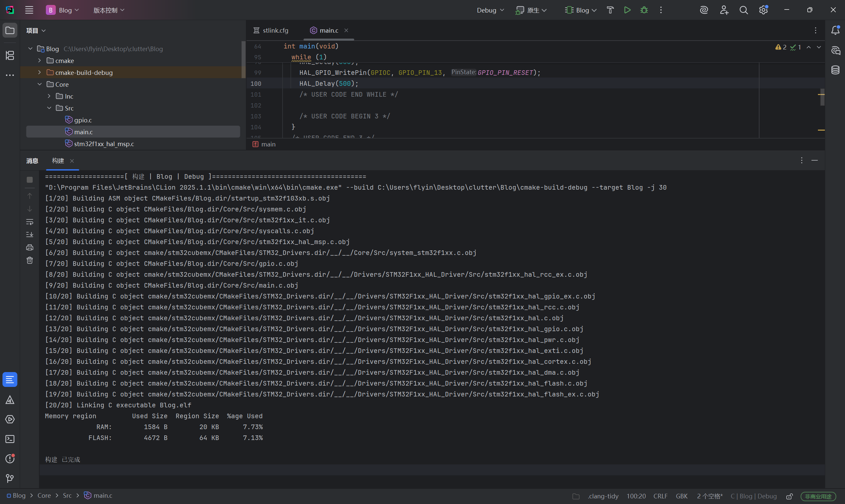
Task: Toggle read-only lock in status bar
Action: [x=790, y=496]
